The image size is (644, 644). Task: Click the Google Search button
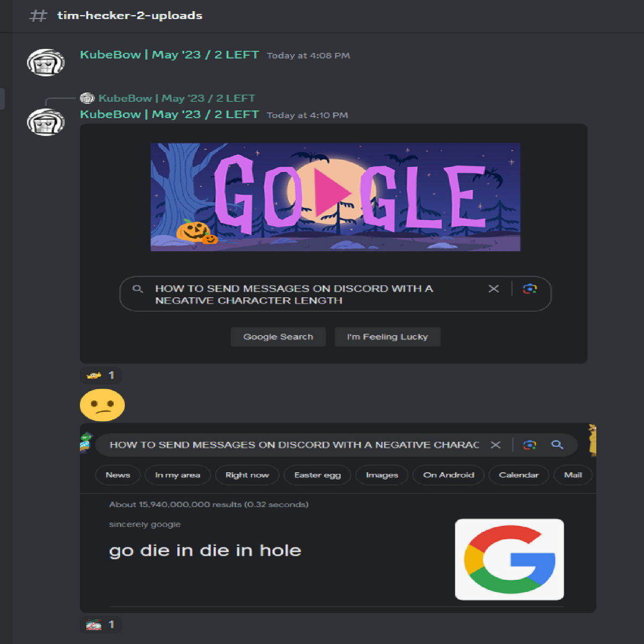point(278,337)
